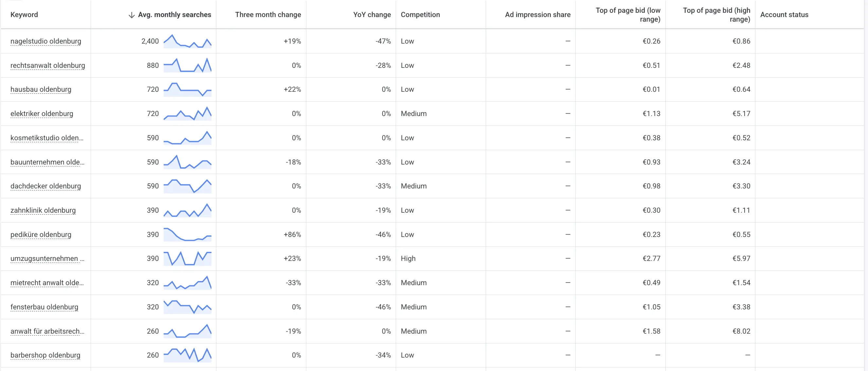Sort by Ad impression share column
The width and height of the screenshot is (868, 371).
click(x=537, y=14)
